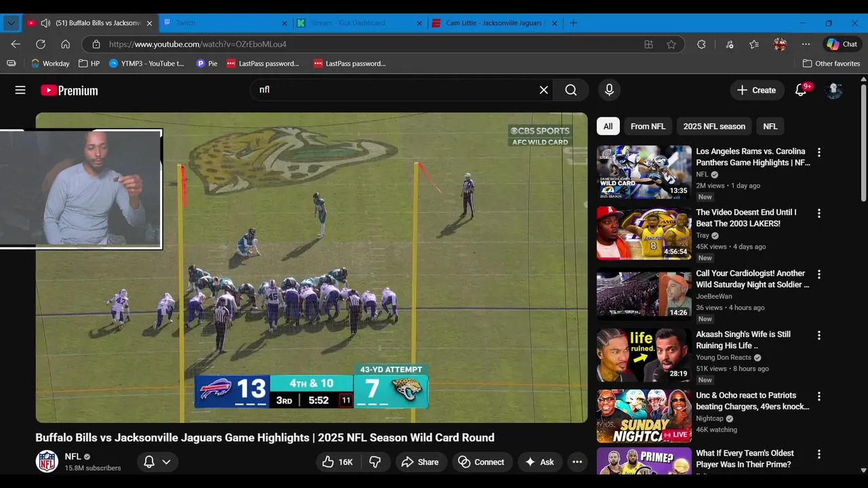This screenshot has width=868, height=488.
Task: Open browser extensions puzzle icon
Action: tap(701, 44)
